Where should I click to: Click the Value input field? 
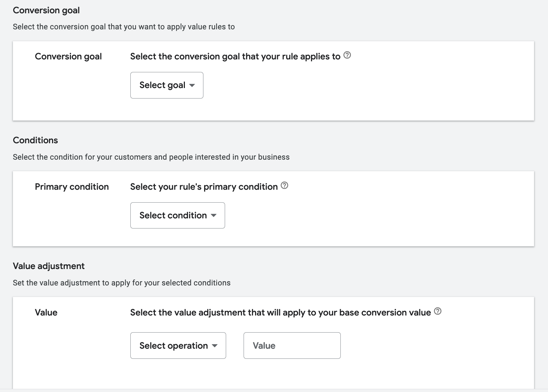pyautogui.click(x=292, y=346)
